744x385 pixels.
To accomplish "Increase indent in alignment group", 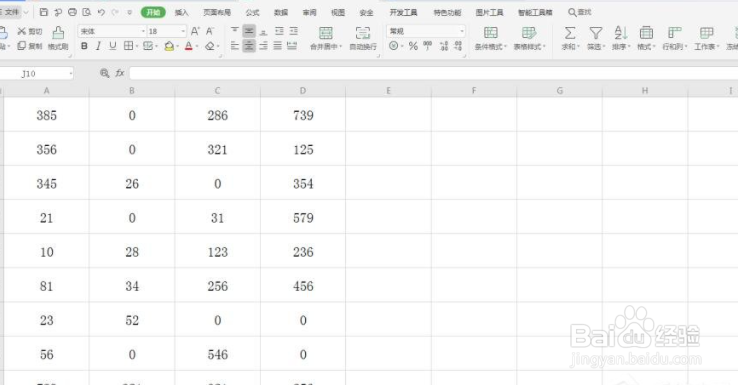I will coord(294,31).
